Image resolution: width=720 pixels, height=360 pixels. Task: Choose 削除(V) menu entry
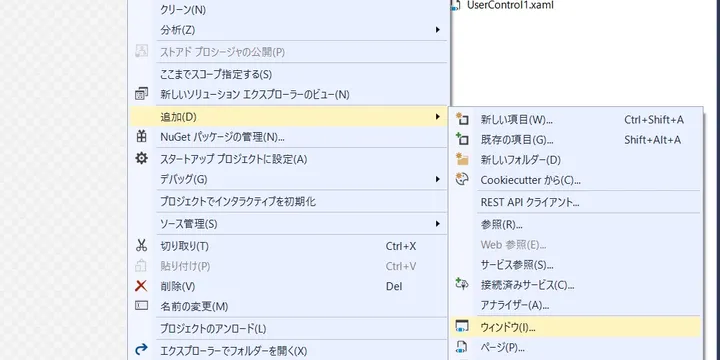point(288,287)
